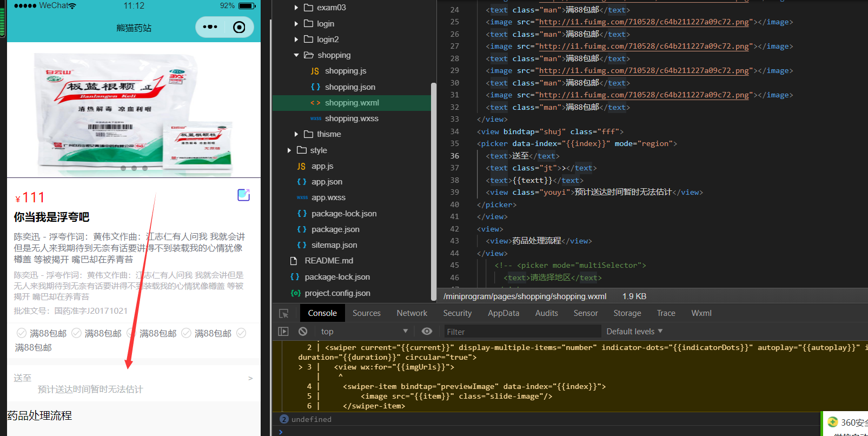This screenshot has height=436, width=868.
Task: Select the middle swiper indicator dot
Action: tap(134, 168)
